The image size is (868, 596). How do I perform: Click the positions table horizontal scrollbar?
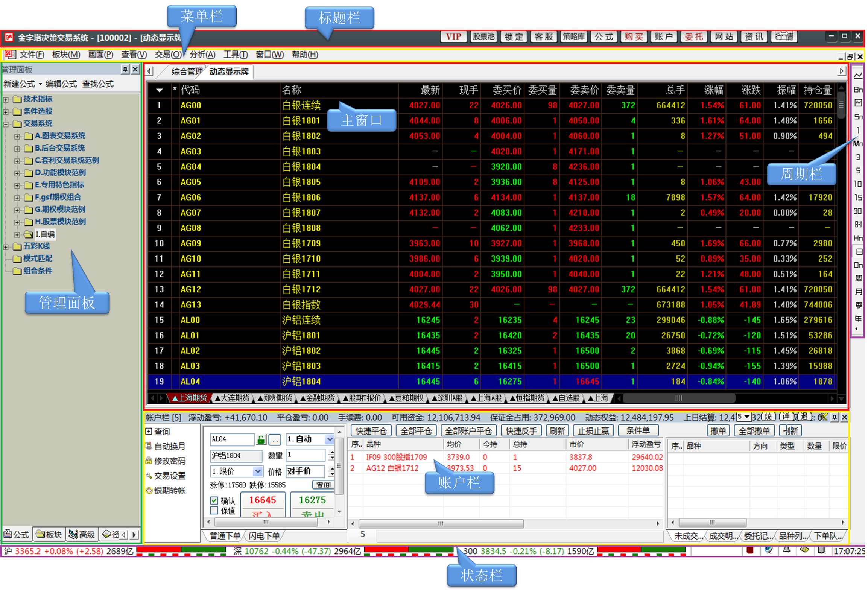pos(441,523)
